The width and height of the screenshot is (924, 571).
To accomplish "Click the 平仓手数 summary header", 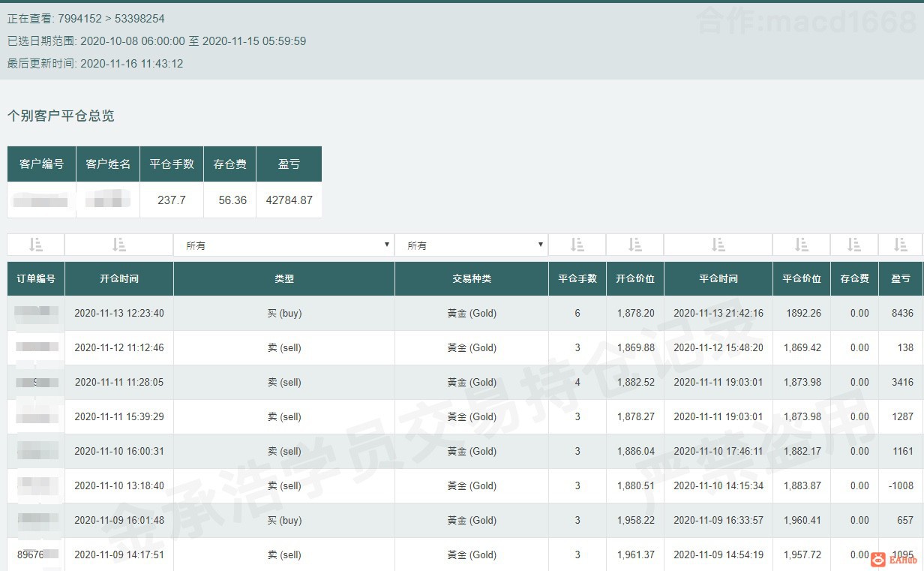I will coord(172,164).
